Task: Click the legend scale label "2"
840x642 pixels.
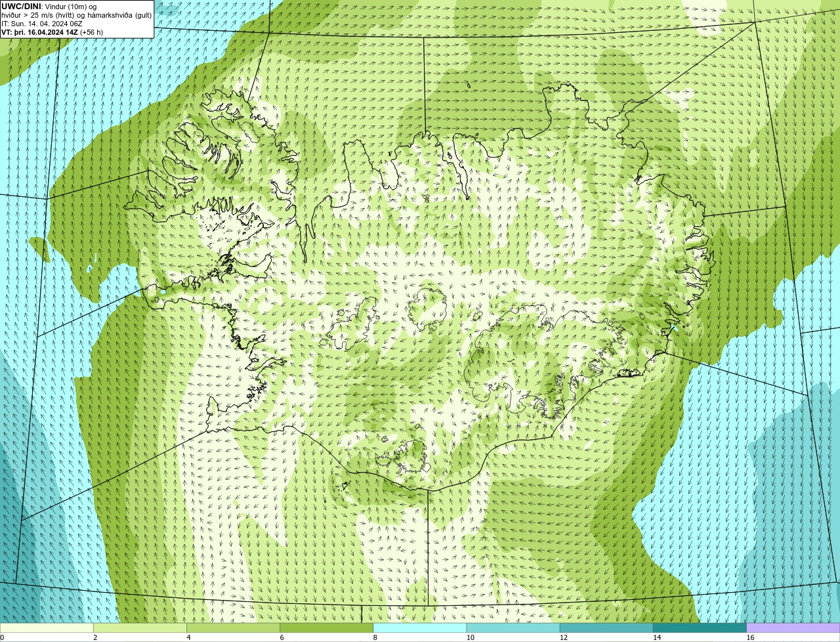Action: [x=95, y=637]
